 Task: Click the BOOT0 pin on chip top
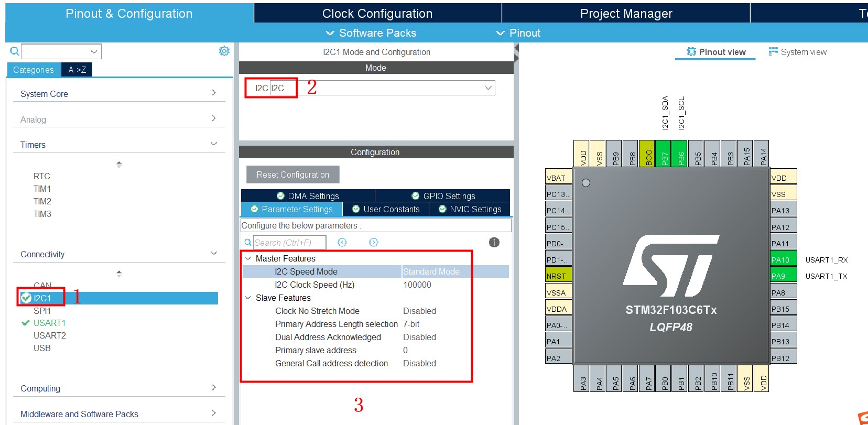pyautogui.click(x=647, y=153)
